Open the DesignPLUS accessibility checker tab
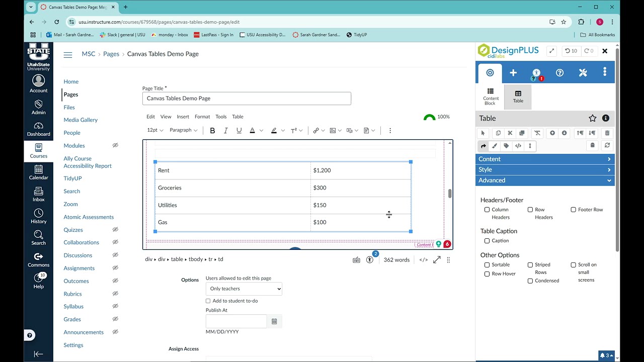Image resolution: width=644 pixels, height=362 pixels. point(536,73)
